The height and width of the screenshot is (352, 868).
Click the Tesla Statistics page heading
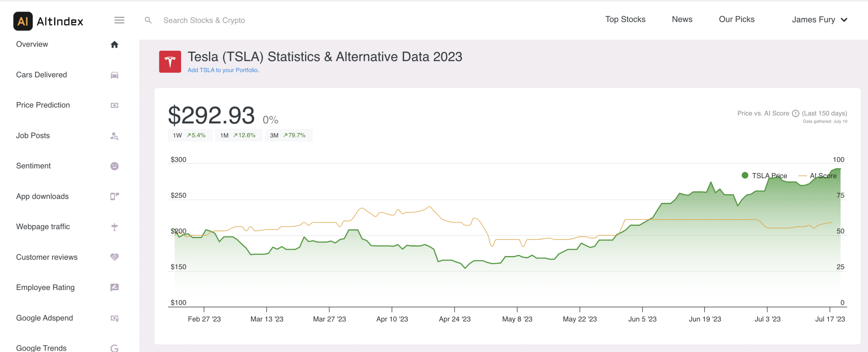click(x=325, y=57)
